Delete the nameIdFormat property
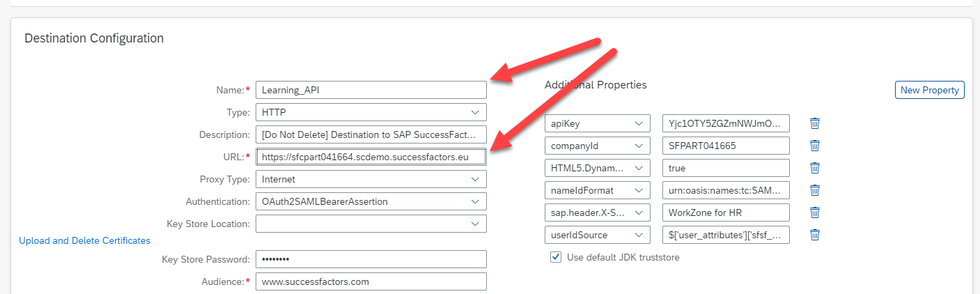 pos(814,190)
